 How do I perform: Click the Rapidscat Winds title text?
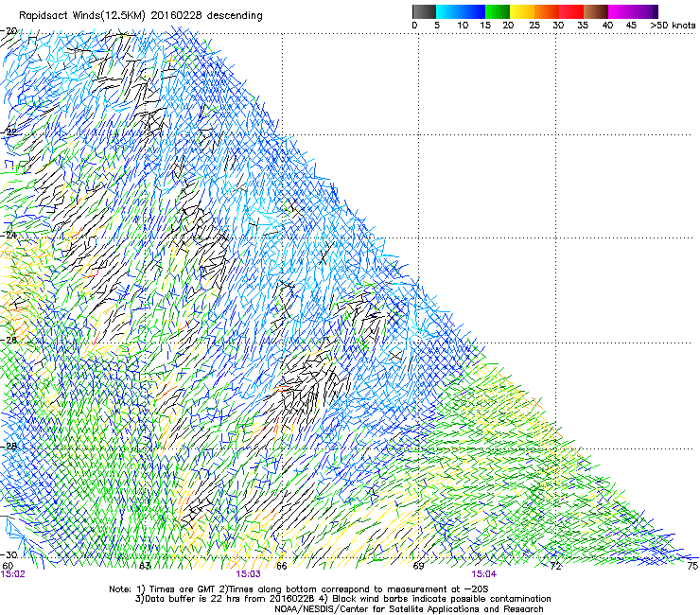[141, 16]
